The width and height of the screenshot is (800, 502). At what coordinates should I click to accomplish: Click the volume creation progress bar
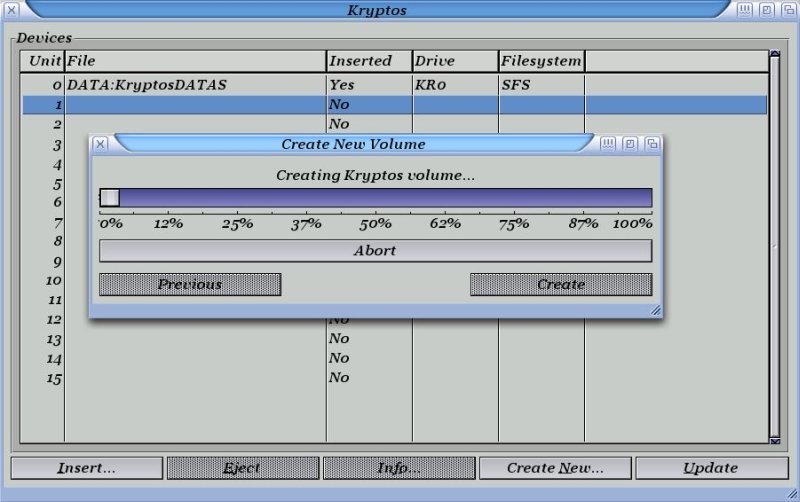point(376,198)
